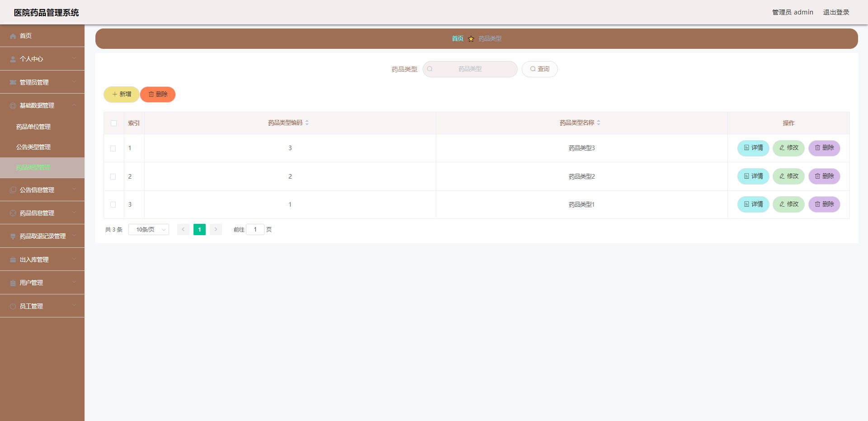Viewport: 868px width, 421px height.
Task: Expand the 用户管理 menu chevron
Action: click(x=74, y=283)
